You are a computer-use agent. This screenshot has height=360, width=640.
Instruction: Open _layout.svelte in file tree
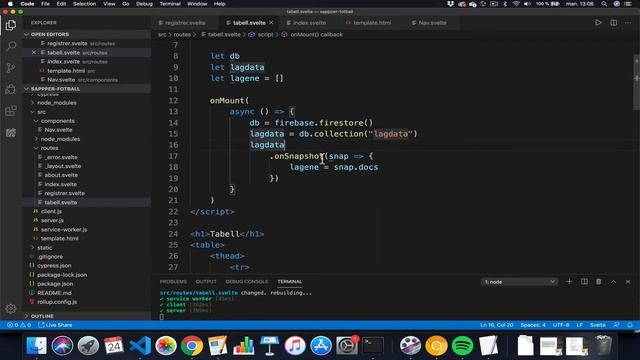[62, 166]
